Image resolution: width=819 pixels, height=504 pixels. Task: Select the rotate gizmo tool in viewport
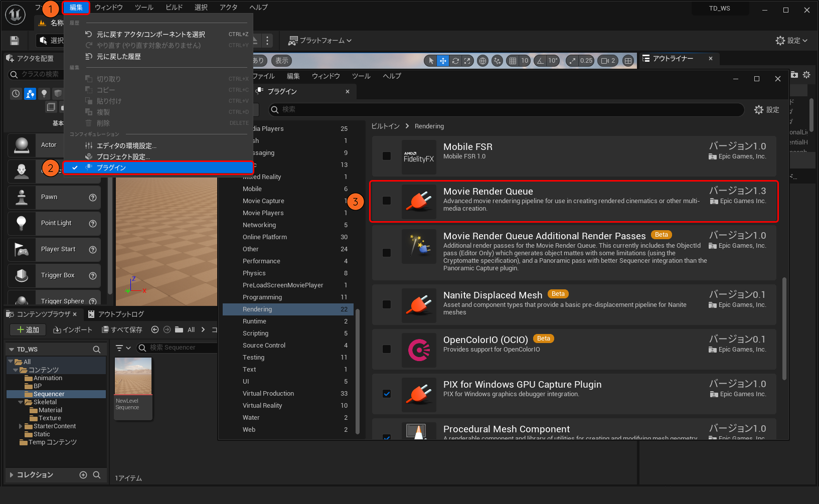tap(455, 61)
